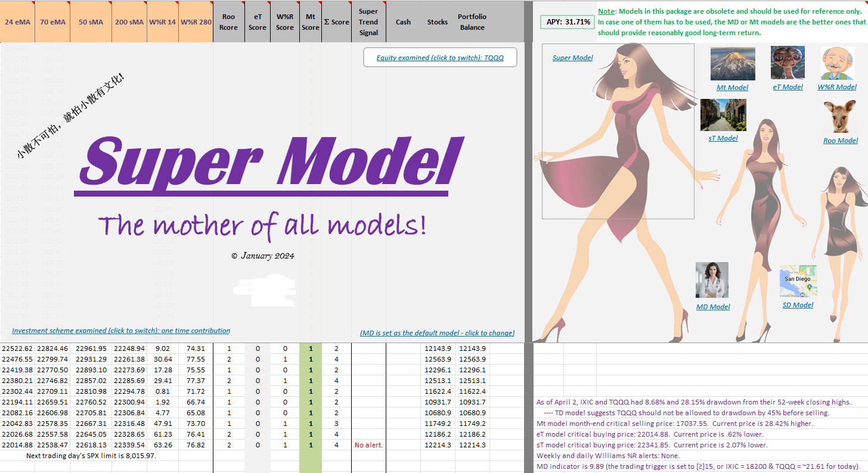Image resolution: width=868 pixels, height=473 pixels.
Task: Select the Portfolio Balance column header
Action: pos(472,22)
